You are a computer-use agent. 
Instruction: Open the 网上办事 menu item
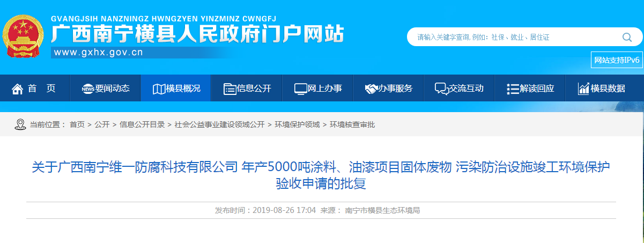(317, 88)
